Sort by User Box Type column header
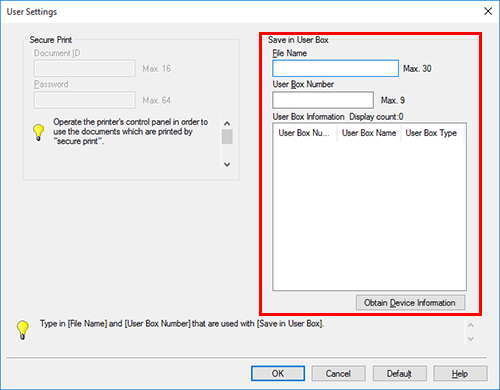 (x=432, y=133)
